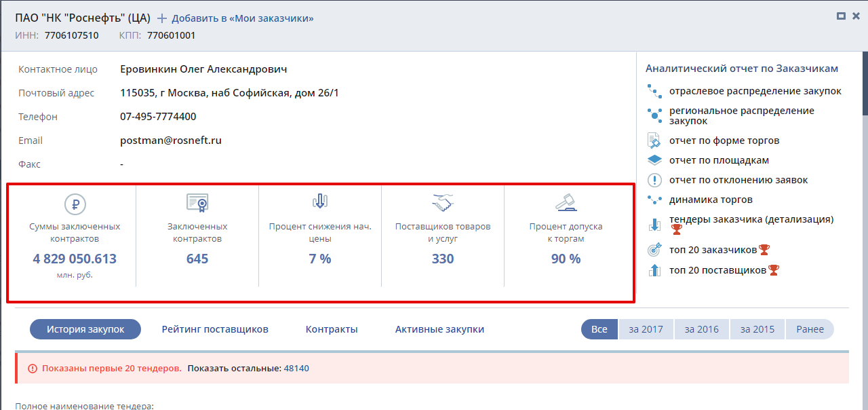Filter purchases by за 2015

757,329
